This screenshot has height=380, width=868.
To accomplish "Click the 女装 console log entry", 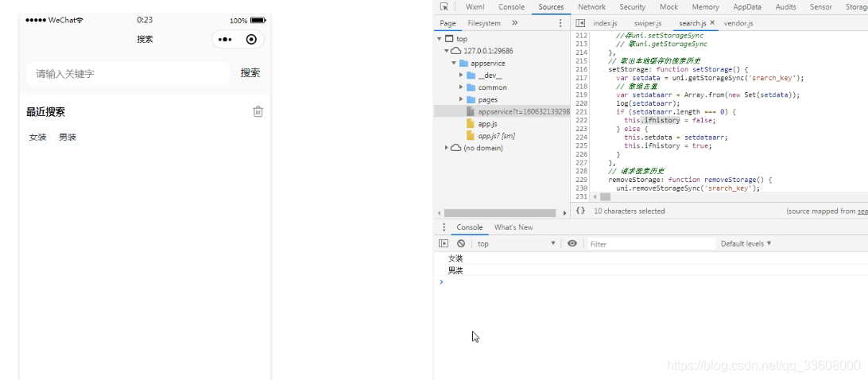I will (455, 258).
